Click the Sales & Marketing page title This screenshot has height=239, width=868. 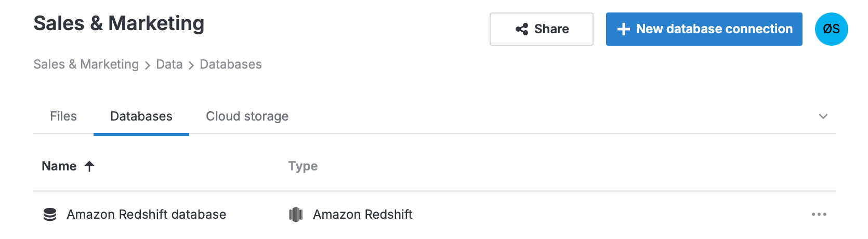[x=119, y=23]
